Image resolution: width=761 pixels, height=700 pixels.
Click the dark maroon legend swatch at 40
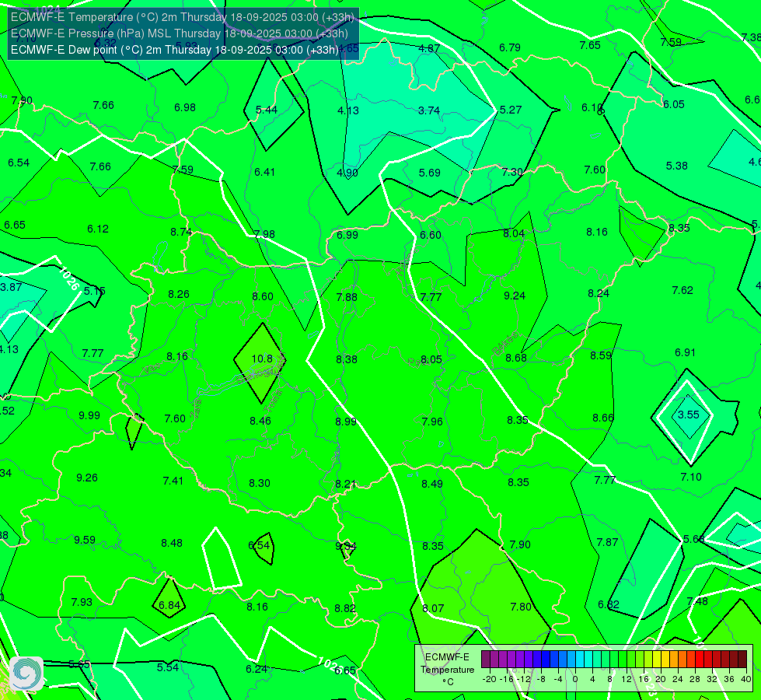(742, 660)
